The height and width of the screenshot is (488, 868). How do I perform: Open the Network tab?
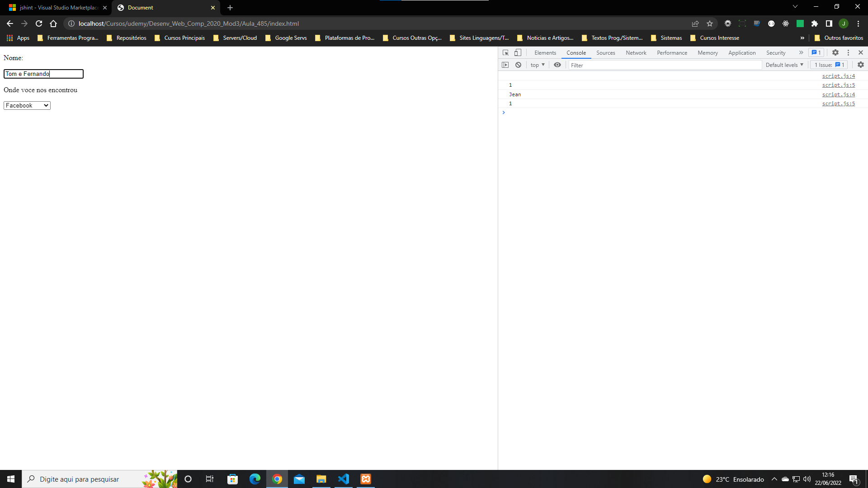click(x=636, y=53)
